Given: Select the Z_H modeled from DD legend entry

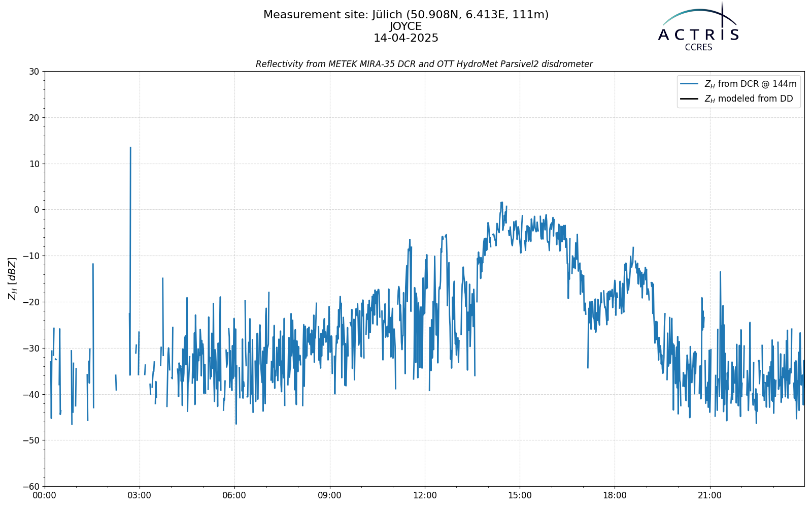Looking at the screenshot, I should (736, 99).
